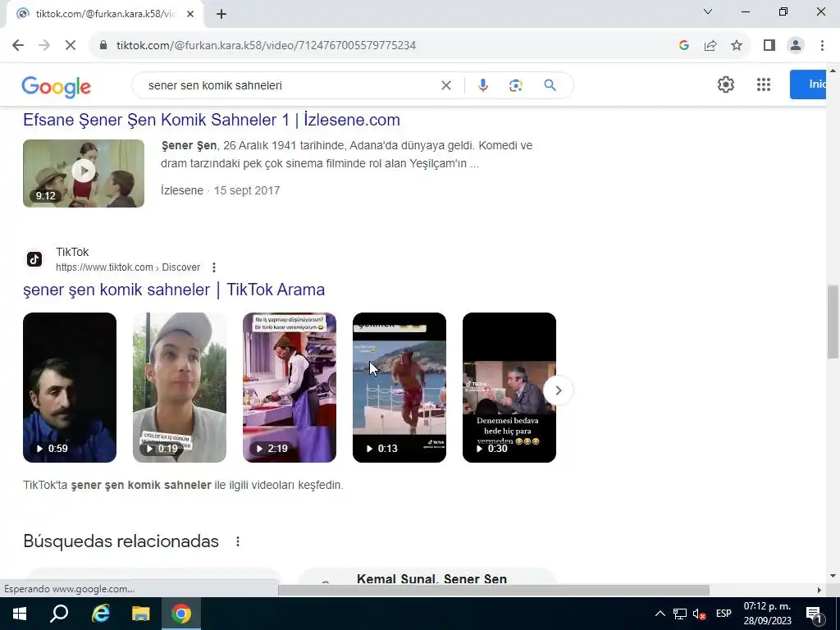This screenshot has height=630, width=840.
Task: Share this page from the address bar
Action: pyautogui.click(x=710, y=46)
